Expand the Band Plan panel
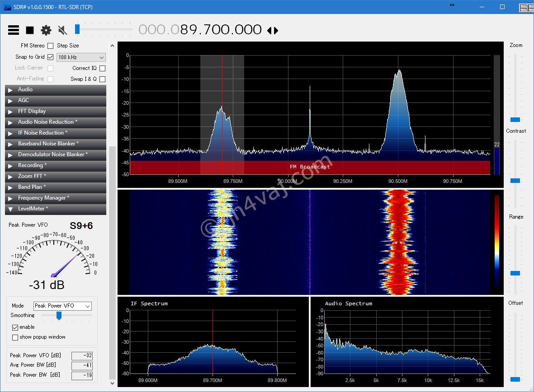 point(56,187)
